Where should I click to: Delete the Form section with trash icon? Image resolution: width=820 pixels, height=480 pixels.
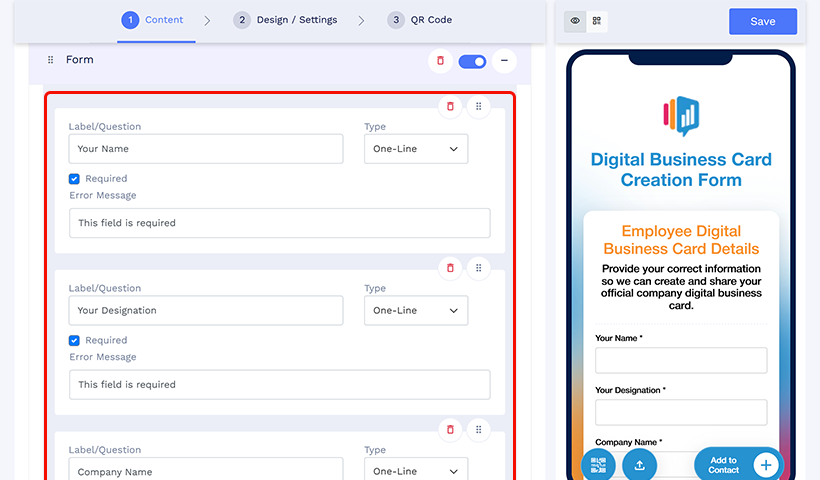(x=440, y=61)
